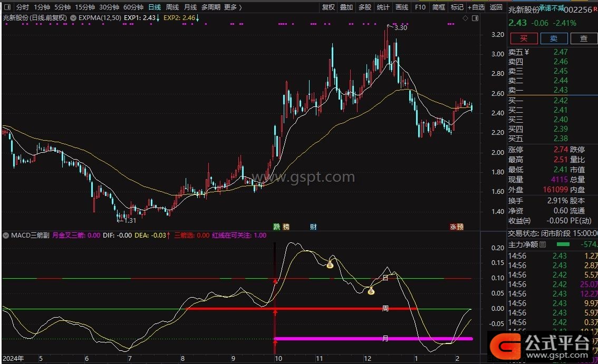Image resolution: width=598 pixels, height=364 pixels.
Task: Click the 承诺不减 tag link
Action: pos(552,8)
